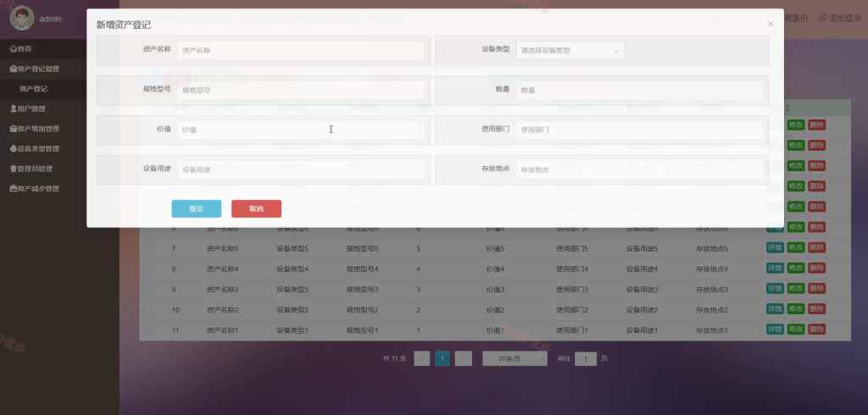
Task: Click the user icon beside 用户管理
Action: (x=14, y=108)
